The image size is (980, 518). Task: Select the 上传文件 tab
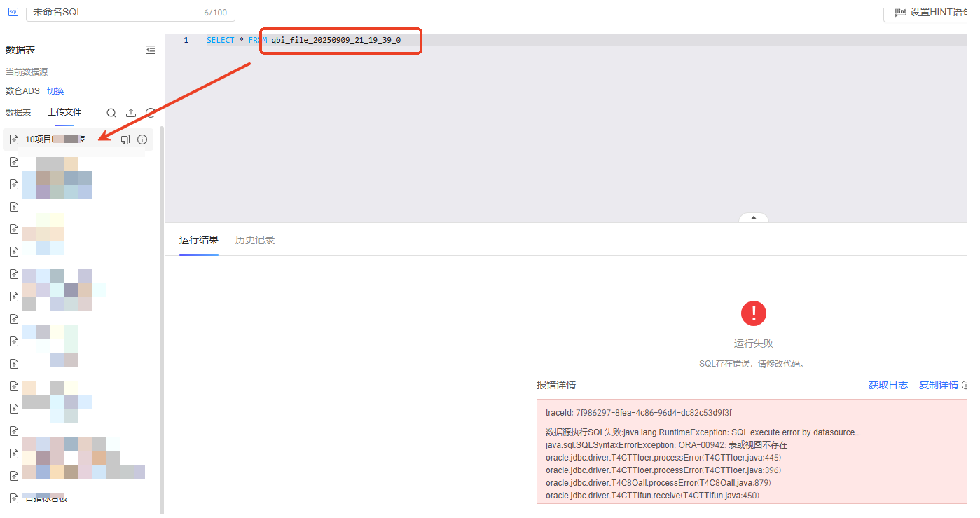coord(64,113)
